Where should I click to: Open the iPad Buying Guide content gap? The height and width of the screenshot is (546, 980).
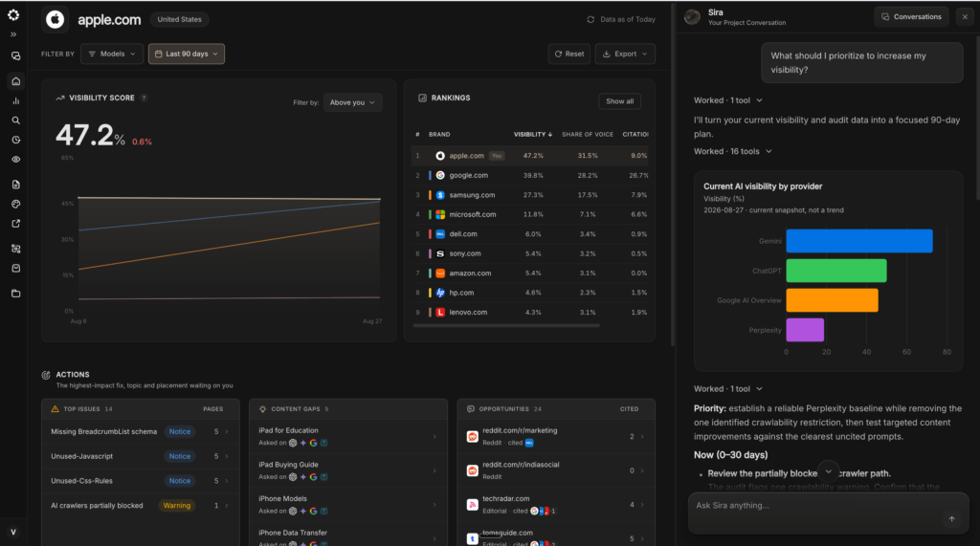click(348, 470)
